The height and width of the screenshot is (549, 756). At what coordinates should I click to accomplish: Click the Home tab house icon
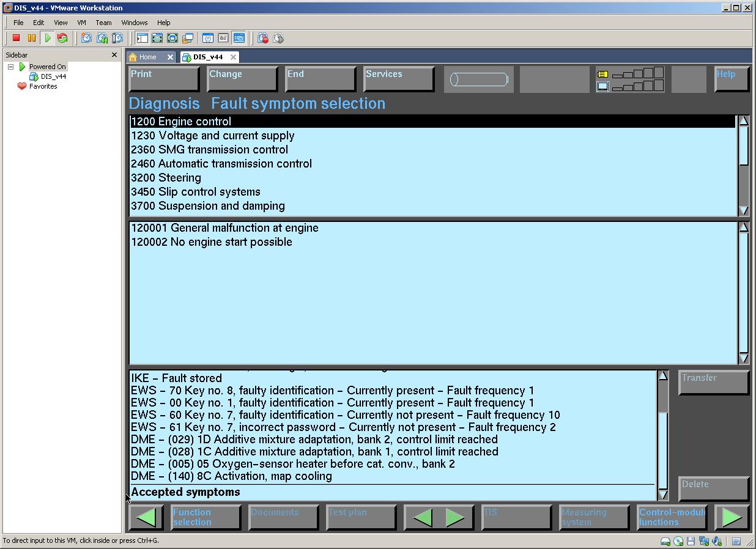tap(133, 57)
